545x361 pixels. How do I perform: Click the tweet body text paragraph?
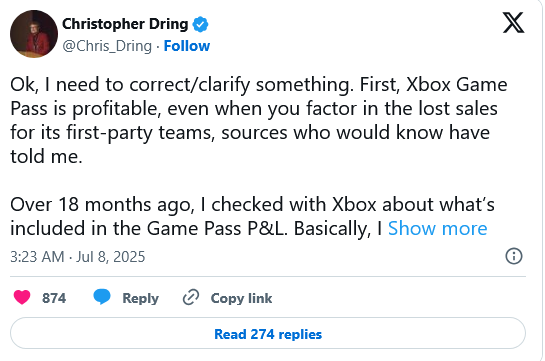coord(259,120)
